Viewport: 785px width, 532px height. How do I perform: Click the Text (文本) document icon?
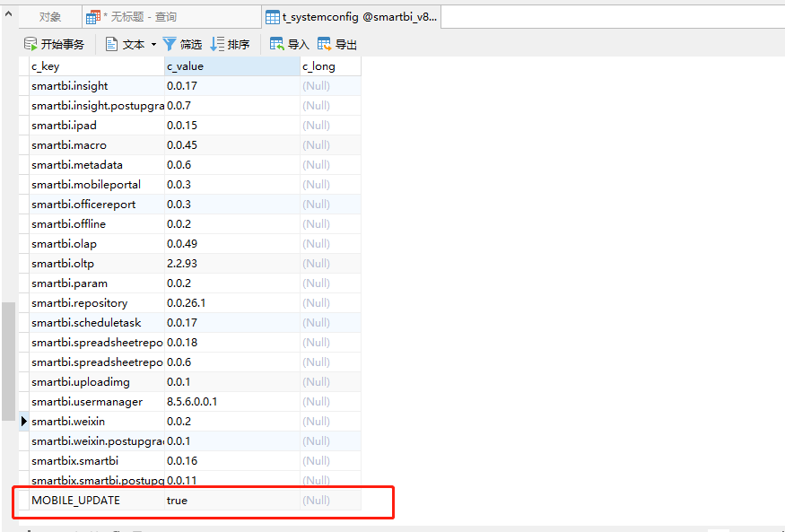coord(111,45)
